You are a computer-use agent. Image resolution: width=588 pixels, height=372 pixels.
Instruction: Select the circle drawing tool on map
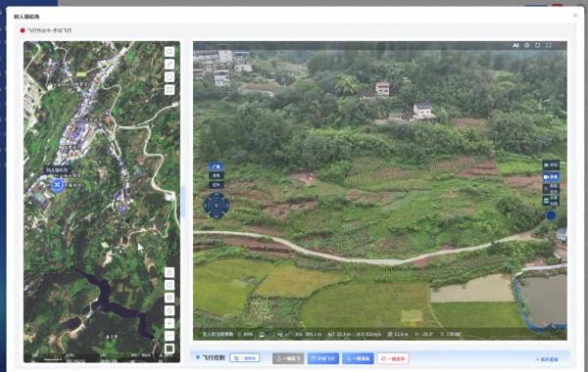(170, 77)
